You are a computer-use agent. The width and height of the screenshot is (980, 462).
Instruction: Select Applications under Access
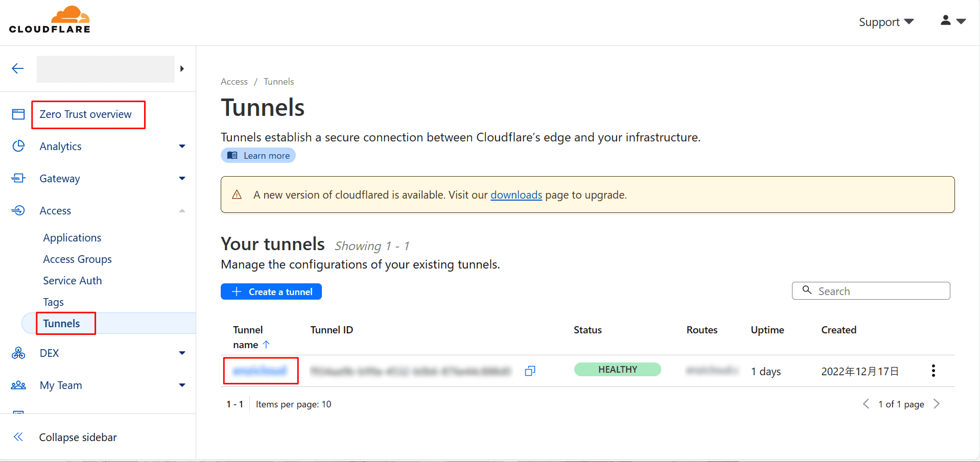pos(72,238)
